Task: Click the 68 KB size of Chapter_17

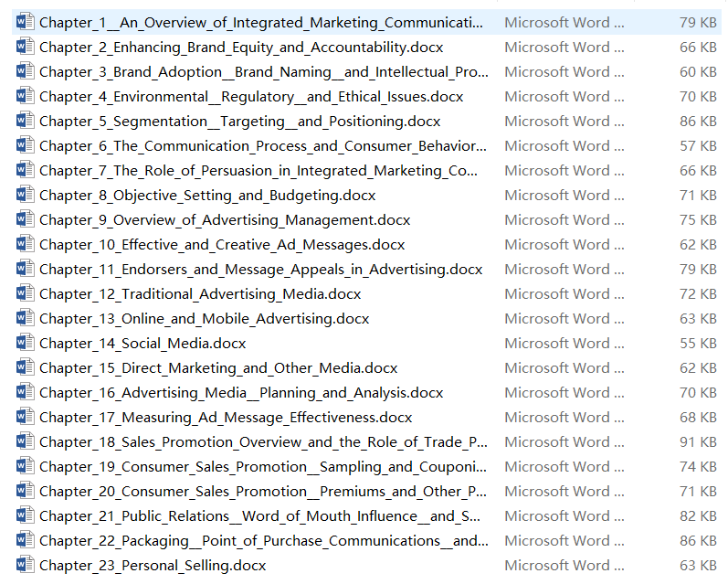Action: point(698,417)
